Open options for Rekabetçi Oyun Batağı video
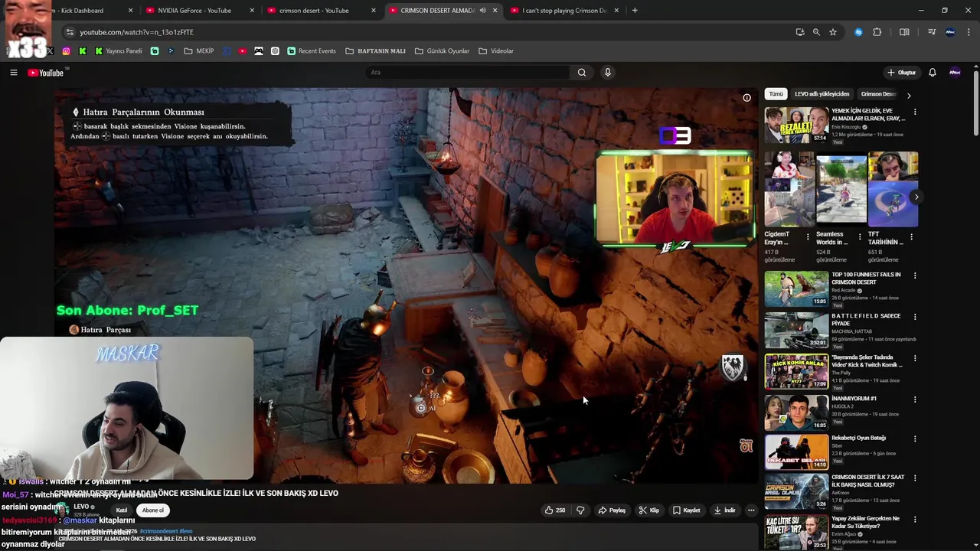The width and height of the screenshot is (980, 551). [915, 439]
